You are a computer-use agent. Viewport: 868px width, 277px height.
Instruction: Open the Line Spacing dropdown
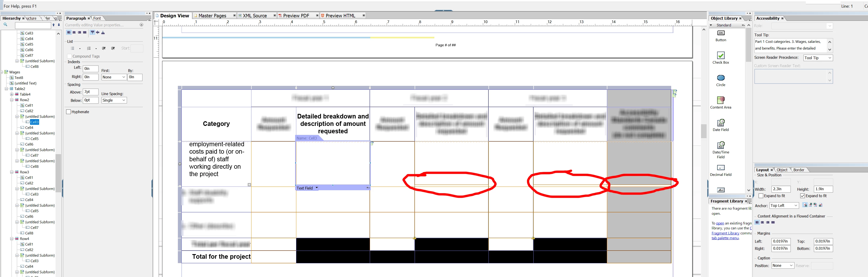click(114, 100)
